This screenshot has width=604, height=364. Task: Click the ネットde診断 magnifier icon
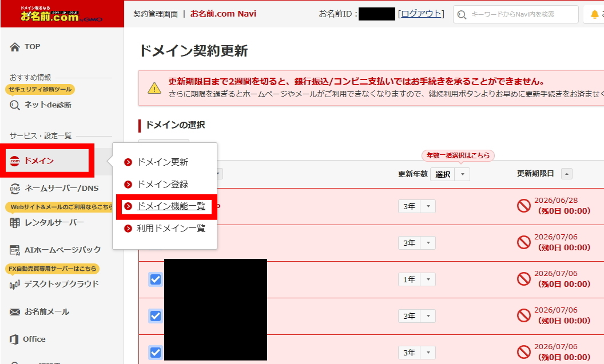click(x=15, y=105)
